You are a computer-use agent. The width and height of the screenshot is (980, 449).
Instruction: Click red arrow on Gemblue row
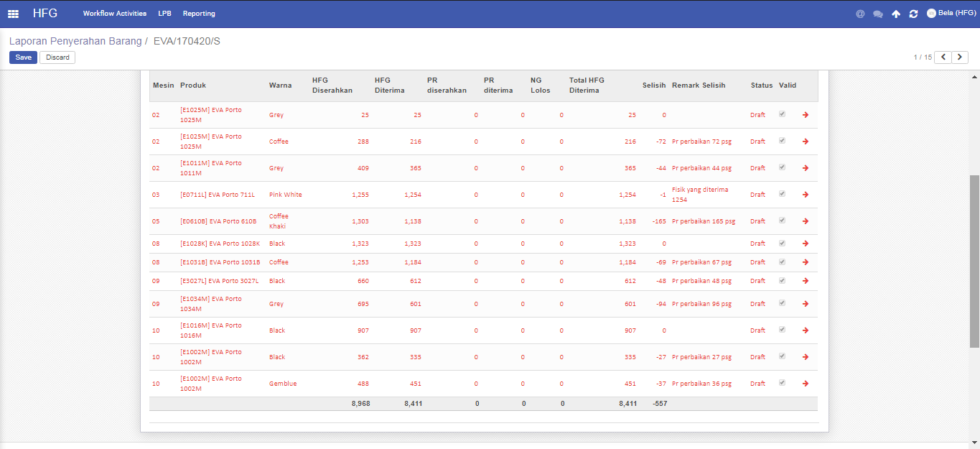point(805,384)
